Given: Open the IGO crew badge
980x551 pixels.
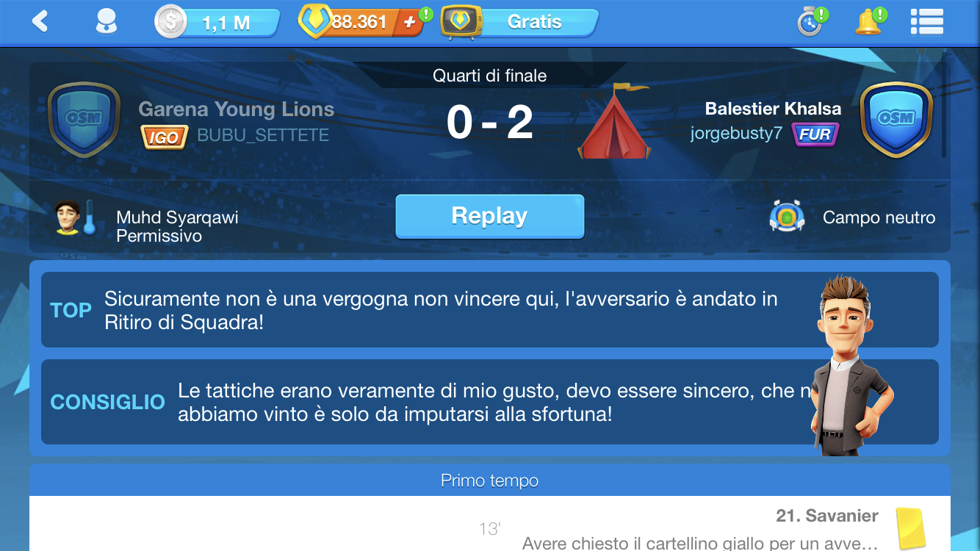Looking at the screenshot, I should (x=165, y=137).
